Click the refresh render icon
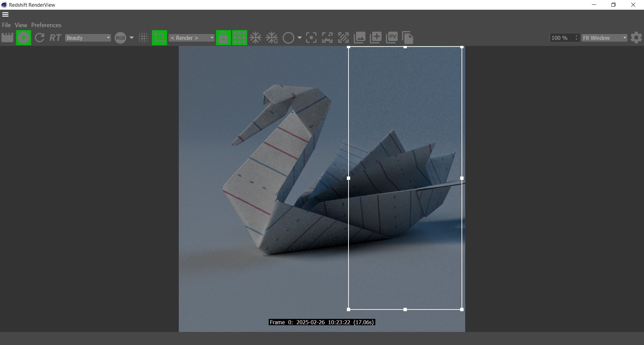644x345 pixels. pyautogui.click(x=40, y=38)
